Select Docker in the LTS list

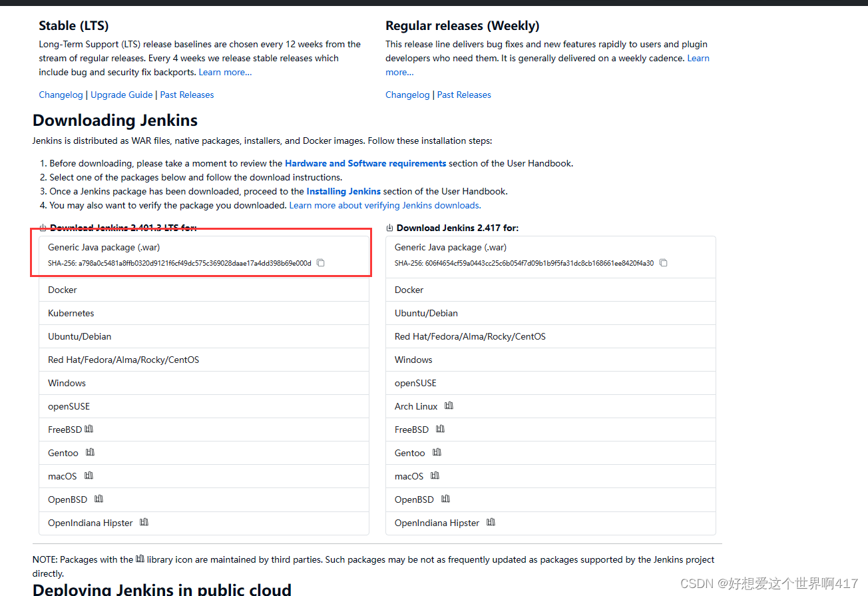point(204,290)
